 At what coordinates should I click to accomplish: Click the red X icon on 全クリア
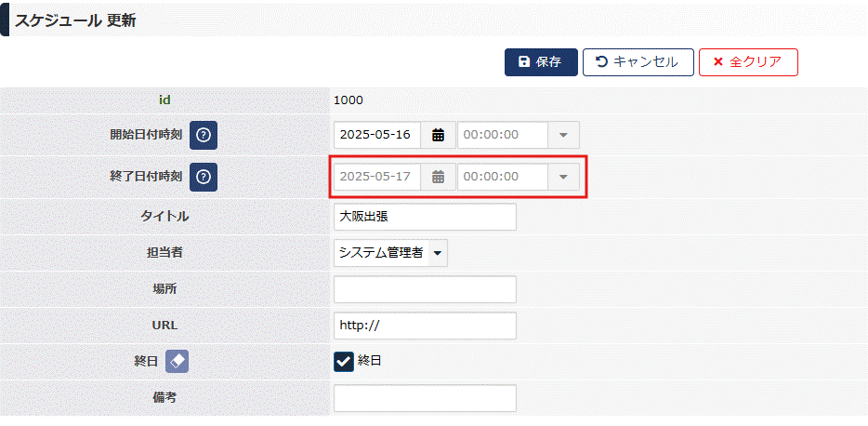coord(718,62)
